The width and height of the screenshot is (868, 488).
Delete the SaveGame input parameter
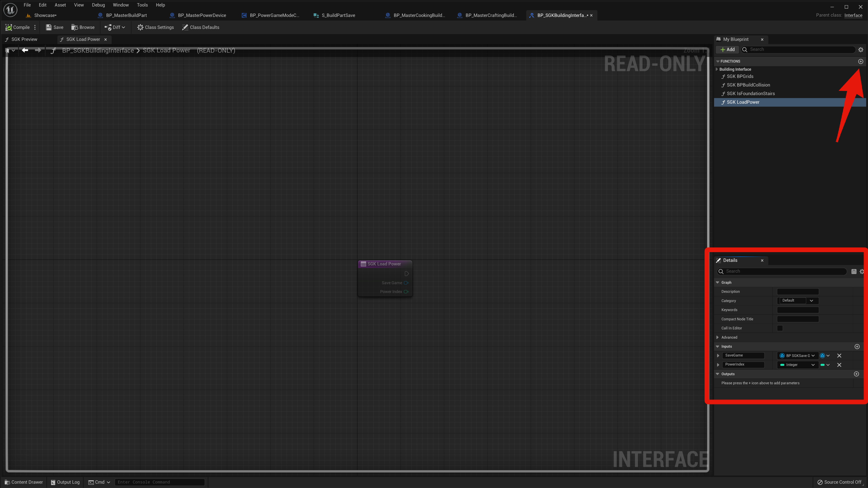pyautogui.click(x=839, y=356)
